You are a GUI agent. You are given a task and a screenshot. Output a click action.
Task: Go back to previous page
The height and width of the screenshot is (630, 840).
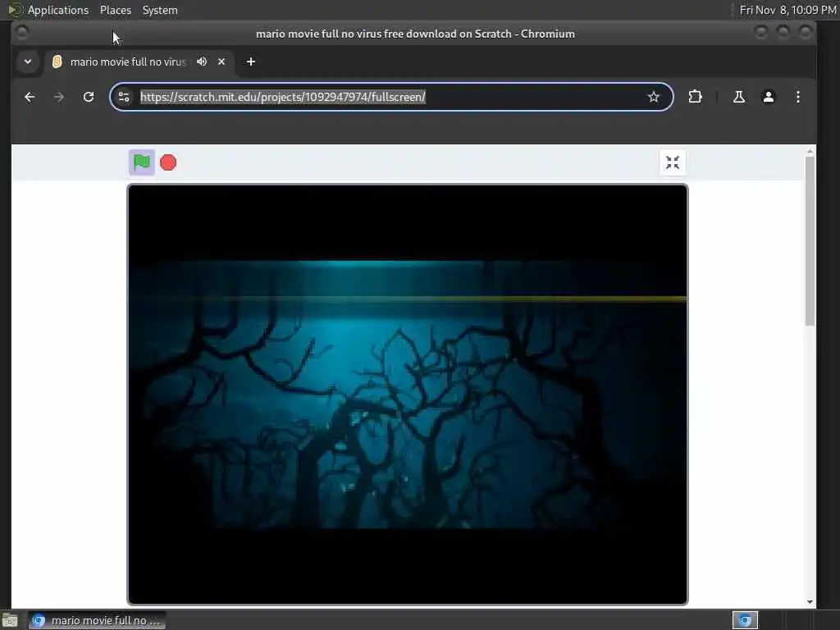pos(30,97)
